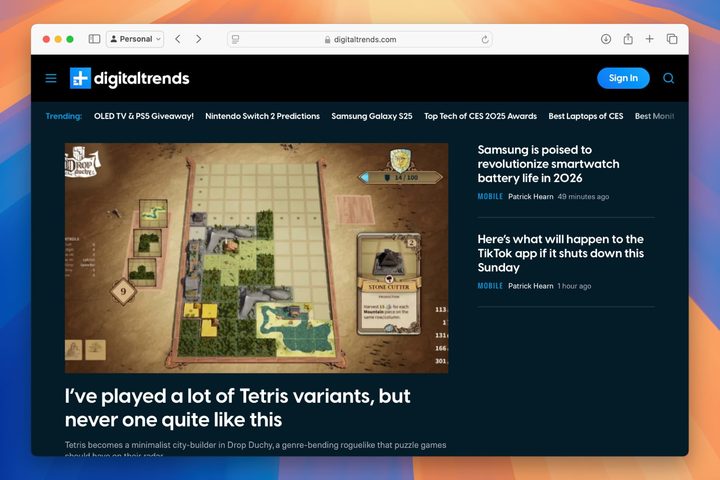The height and width of the screenshot is (480, 720).
Task: Open Patrick Hearn author link under Samsung article
Action: pyautogui.click(x=530, y=197)
